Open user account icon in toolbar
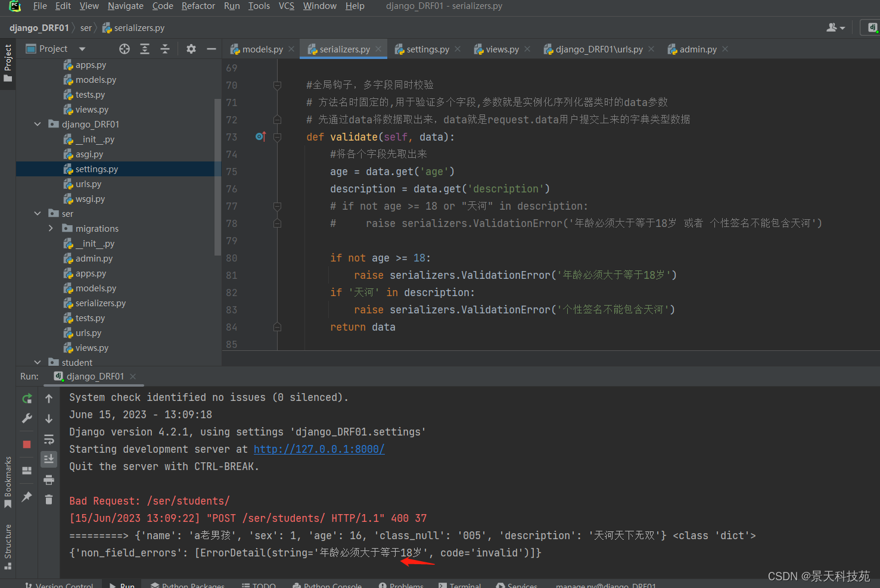Image resolution: width=880 pixels, height=588 pixels. (x=835, y=27)
